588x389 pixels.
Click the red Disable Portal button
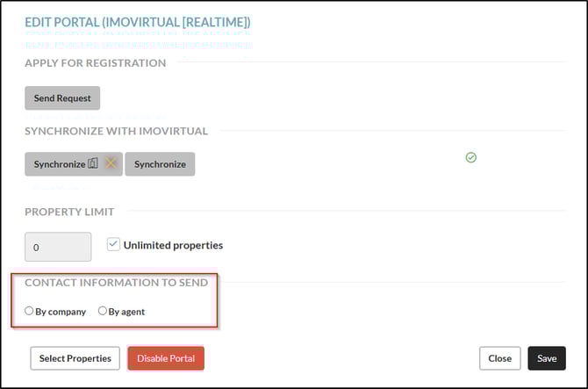(166, 358)
